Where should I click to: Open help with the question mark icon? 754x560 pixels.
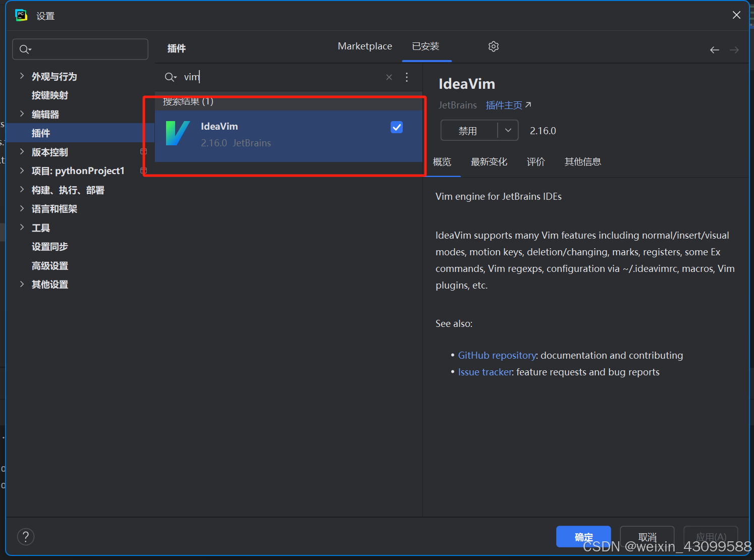click(26, 537)
